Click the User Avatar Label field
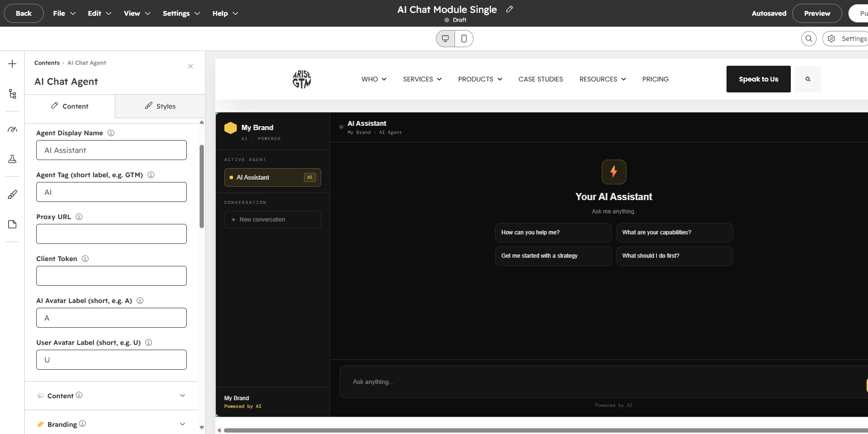Viewport: 868px width, 434px height. (111, 360)
